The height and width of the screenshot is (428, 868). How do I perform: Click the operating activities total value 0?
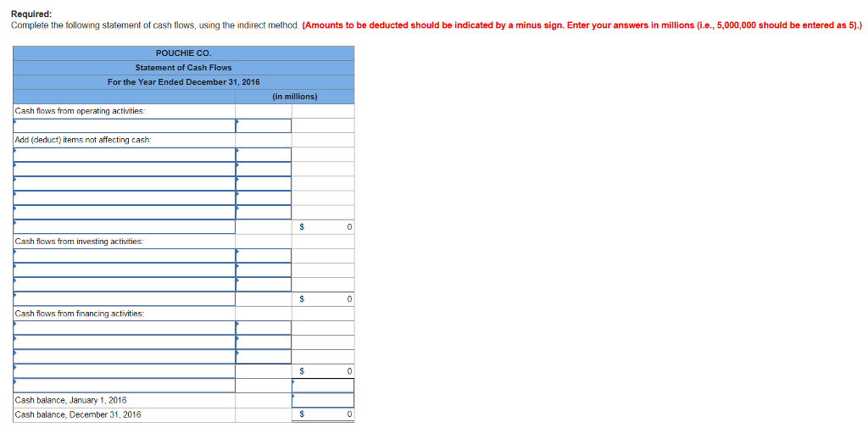(349, 227)
